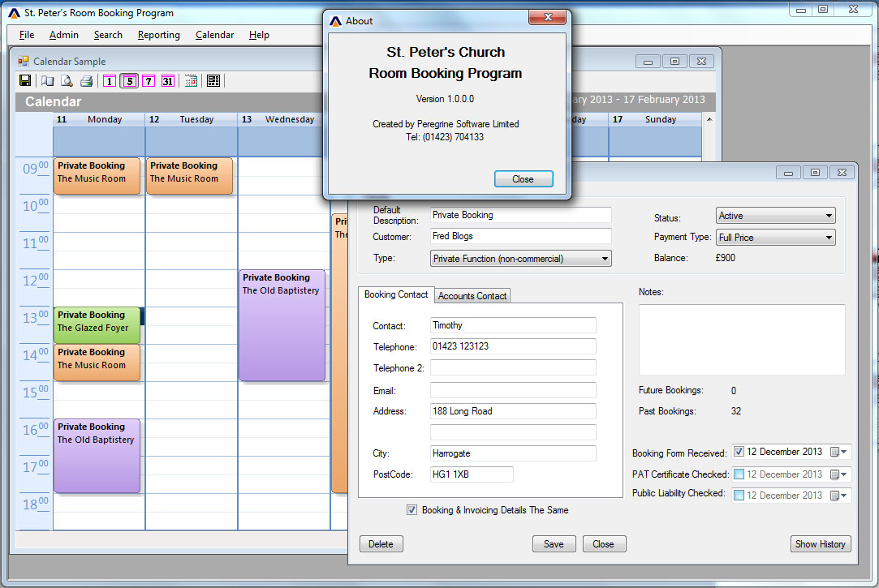Click the Save button in customer form

point(554,543)
